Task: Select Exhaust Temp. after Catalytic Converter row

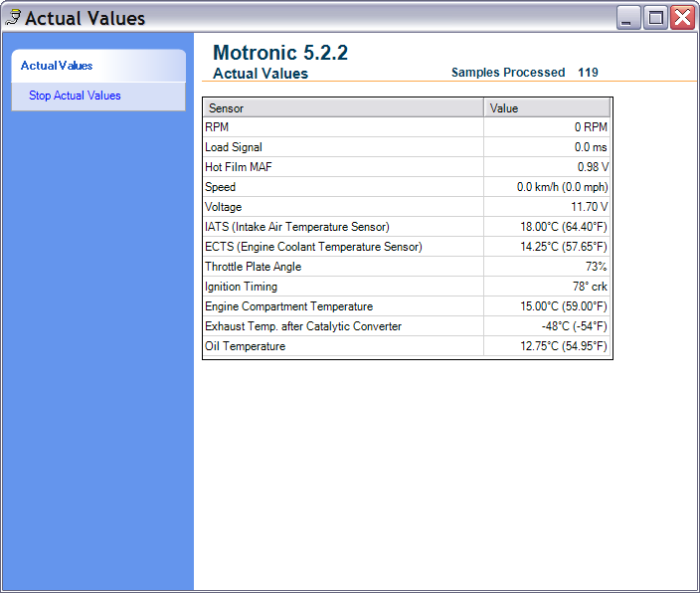Action: tap(343, 326)
